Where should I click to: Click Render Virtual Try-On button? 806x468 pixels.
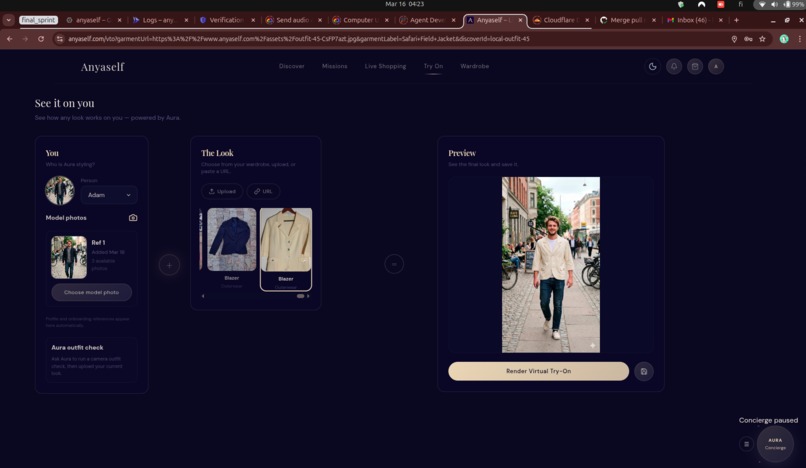point(538,371)
